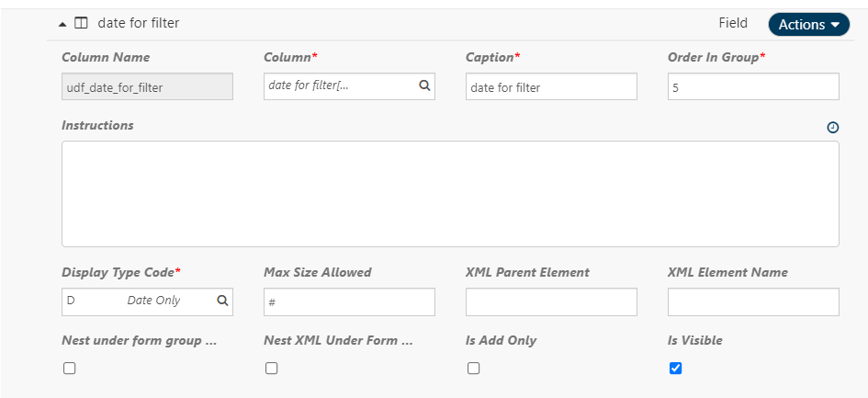
Task: Click the Caption text field
Action: (x=551, y=87)
